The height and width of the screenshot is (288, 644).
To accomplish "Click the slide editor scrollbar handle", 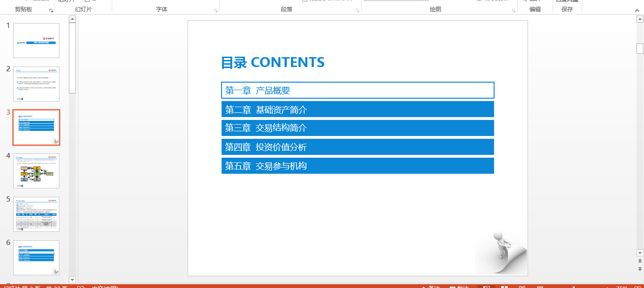I will click(x=640, y=49).
